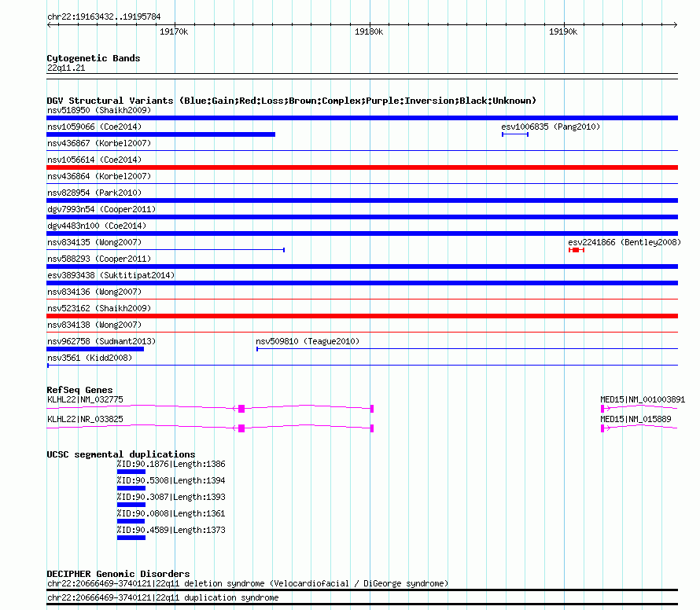Click dgv7993n54 (Cooper2011) variant label
700x610 pixels.
[101, 209]
